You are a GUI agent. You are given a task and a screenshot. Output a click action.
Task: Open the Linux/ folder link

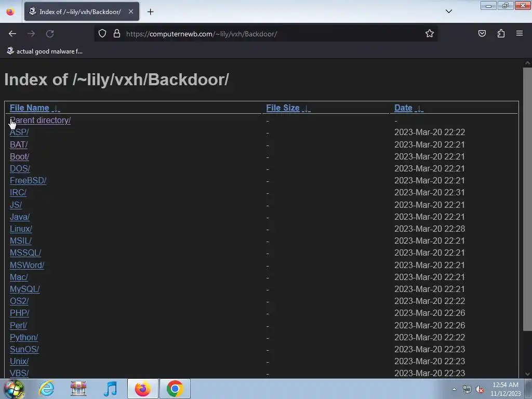pos(21,229)
